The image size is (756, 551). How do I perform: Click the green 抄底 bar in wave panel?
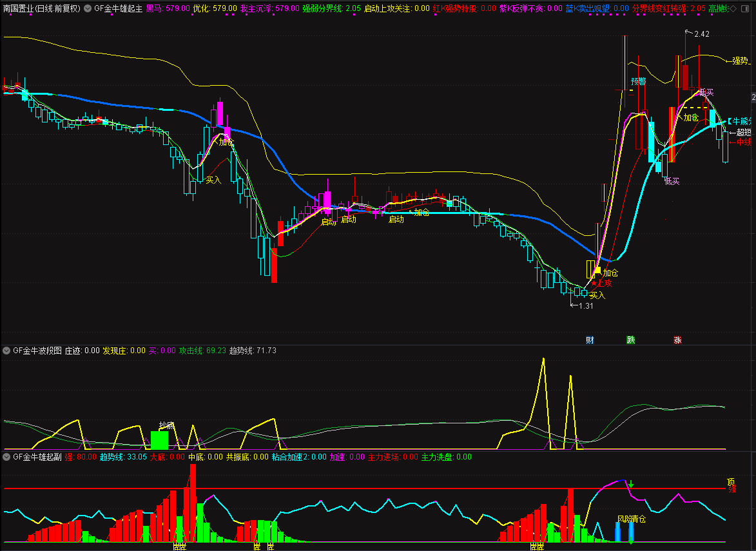pos(160,440)
